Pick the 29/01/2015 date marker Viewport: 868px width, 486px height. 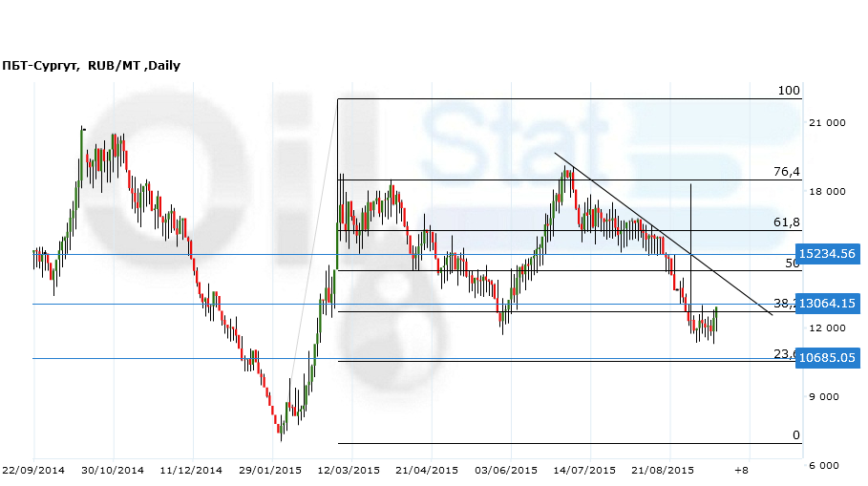tap(270, 470)
